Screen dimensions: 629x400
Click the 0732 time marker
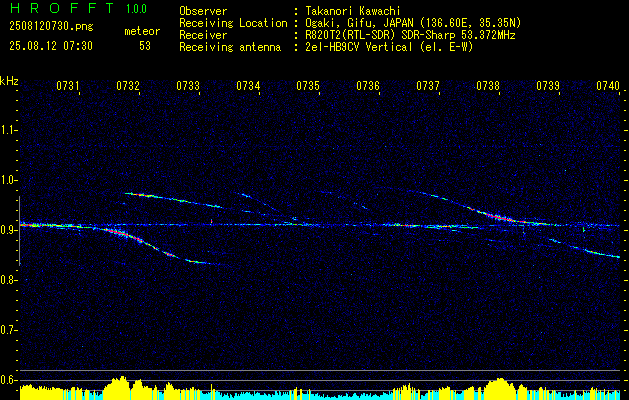(x=128, y=85)
